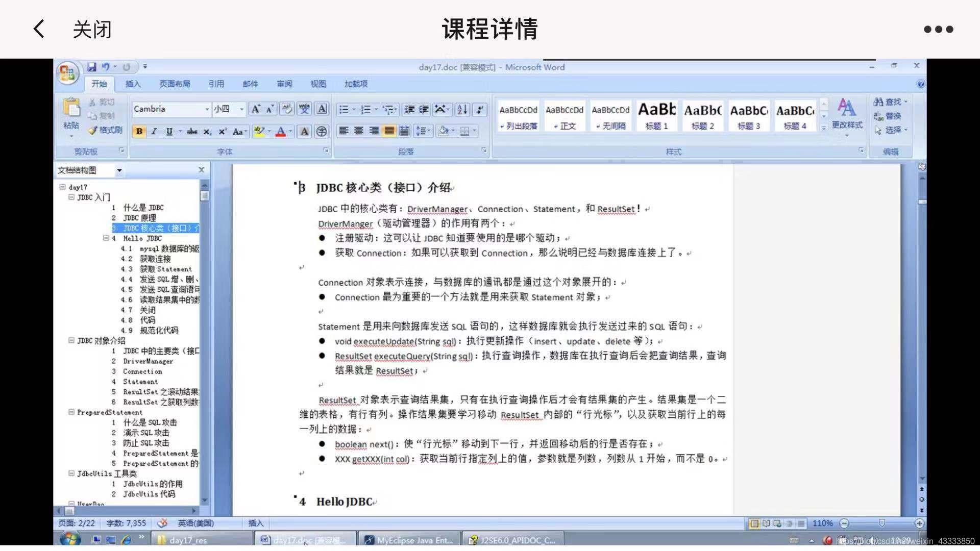
Task: Click the bullet list icon
Action: tap(344, 110)
